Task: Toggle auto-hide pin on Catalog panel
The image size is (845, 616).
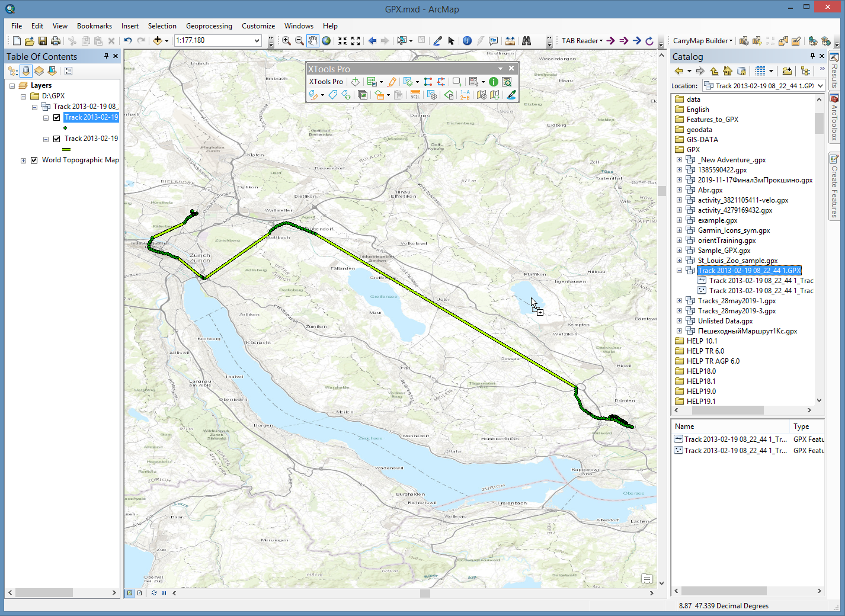Action: (812, 56)
